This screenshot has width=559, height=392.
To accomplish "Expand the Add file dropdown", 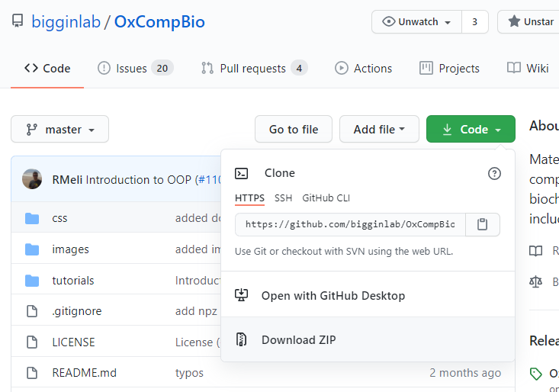I will tap(379, 129).
